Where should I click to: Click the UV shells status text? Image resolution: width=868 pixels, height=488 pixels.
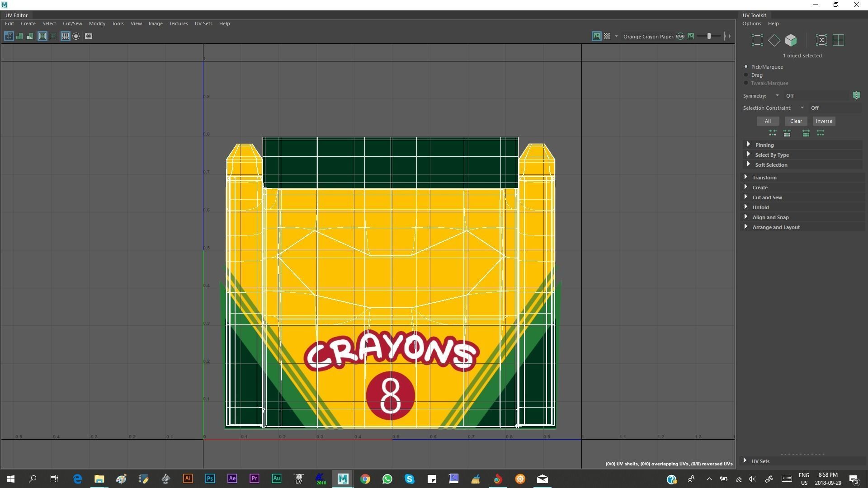669,464
